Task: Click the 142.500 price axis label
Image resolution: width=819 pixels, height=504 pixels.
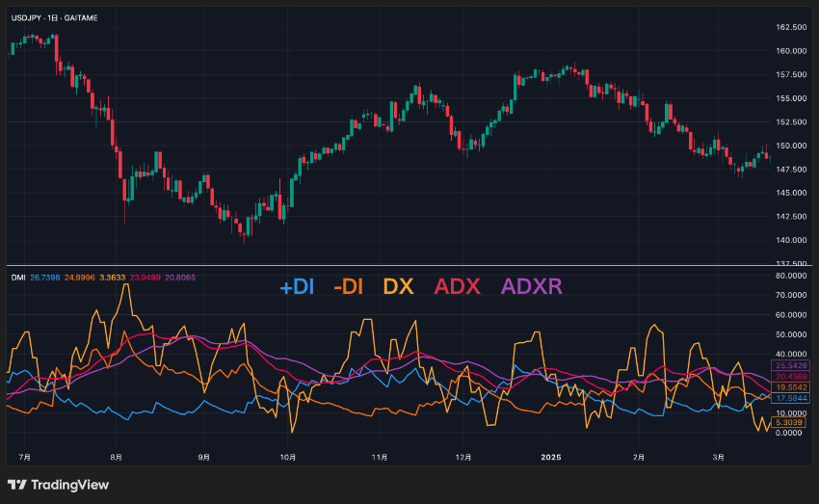Action: 791,216
